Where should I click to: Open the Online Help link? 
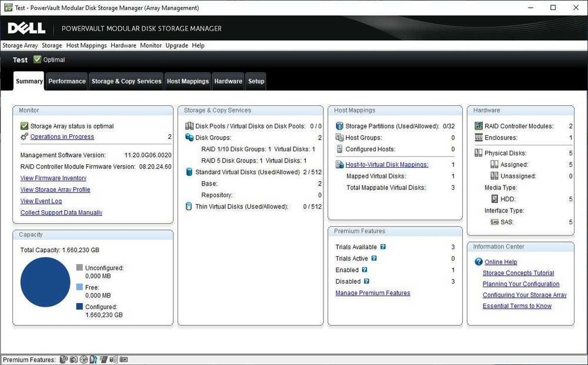[x=500, y=262]
